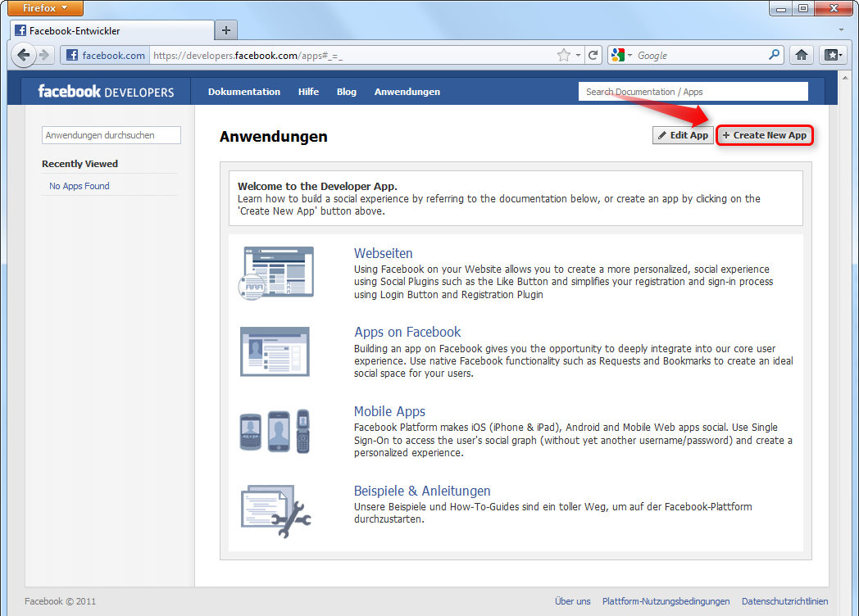Open the Firefox application menu

point(45,7)
